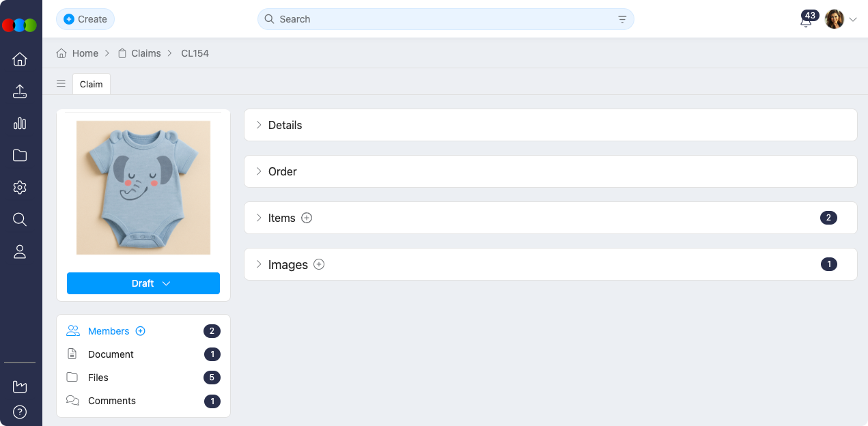Viewport: 868px width, 426px height.
Task: Click the notifications bell icon
Action: [806, 20]
